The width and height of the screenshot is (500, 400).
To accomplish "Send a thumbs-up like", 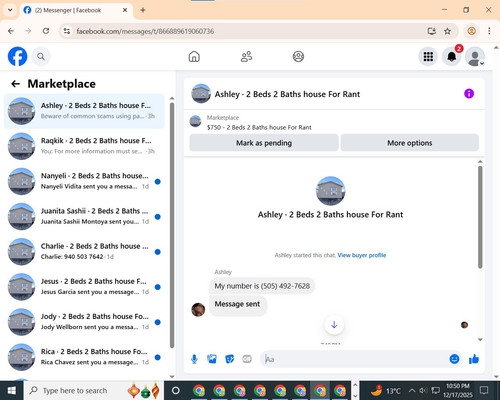I will point(474,359).
